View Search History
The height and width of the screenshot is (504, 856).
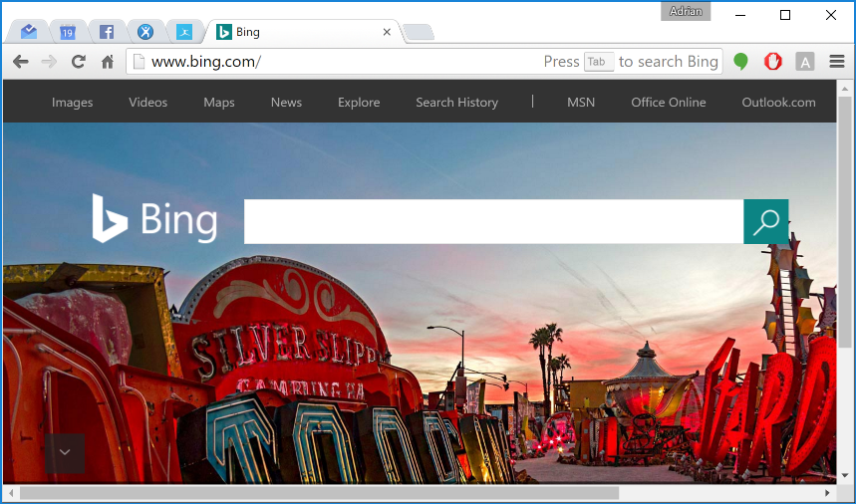coord(457,102)
